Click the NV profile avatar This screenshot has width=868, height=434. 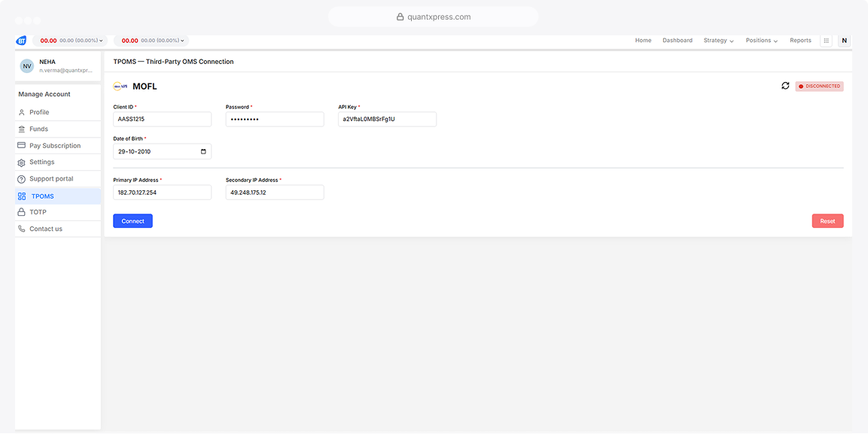[x=27, y=65]
